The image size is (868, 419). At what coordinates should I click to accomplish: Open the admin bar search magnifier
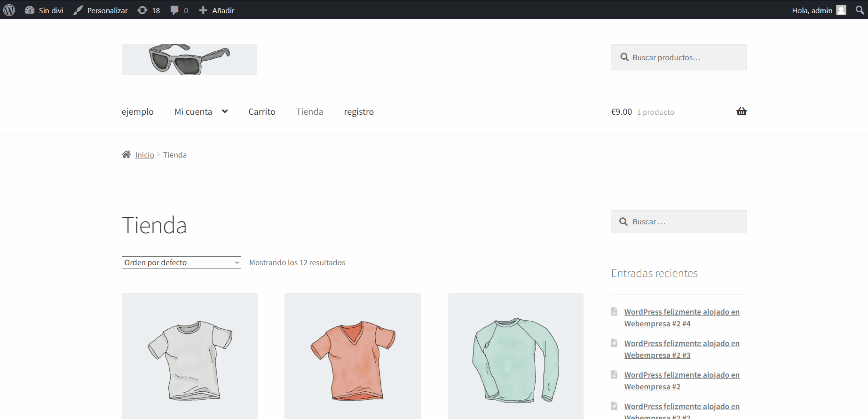(860, 10)
